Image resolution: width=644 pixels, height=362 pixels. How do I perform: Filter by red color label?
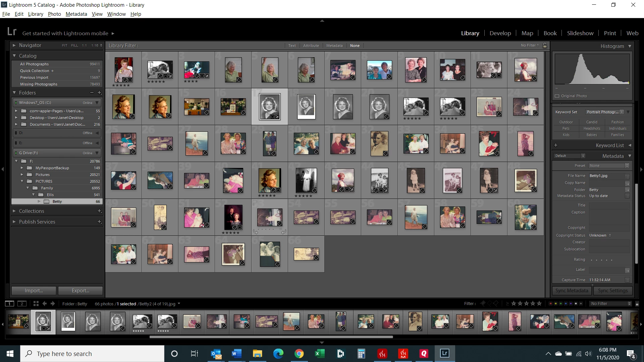(550, 304)
